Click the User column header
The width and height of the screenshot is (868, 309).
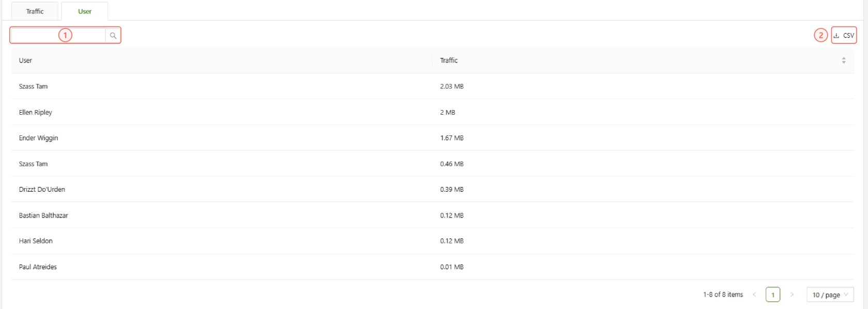click(x=25, y=60)
